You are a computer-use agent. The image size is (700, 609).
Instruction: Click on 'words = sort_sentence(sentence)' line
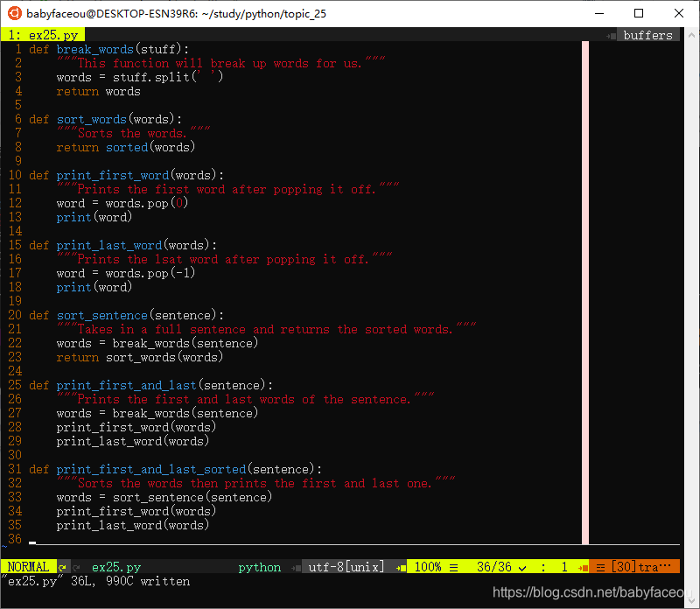click(164, 497)
